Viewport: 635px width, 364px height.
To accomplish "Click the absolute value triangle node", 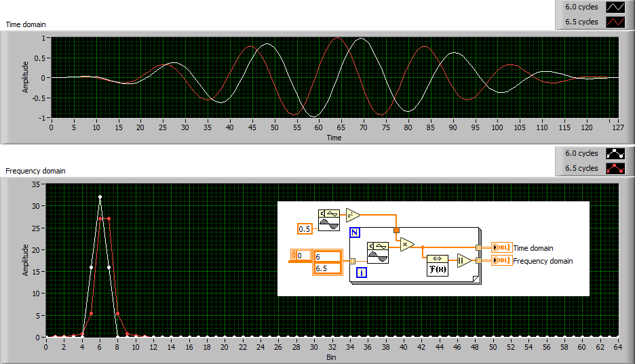I will pos(464,261).
